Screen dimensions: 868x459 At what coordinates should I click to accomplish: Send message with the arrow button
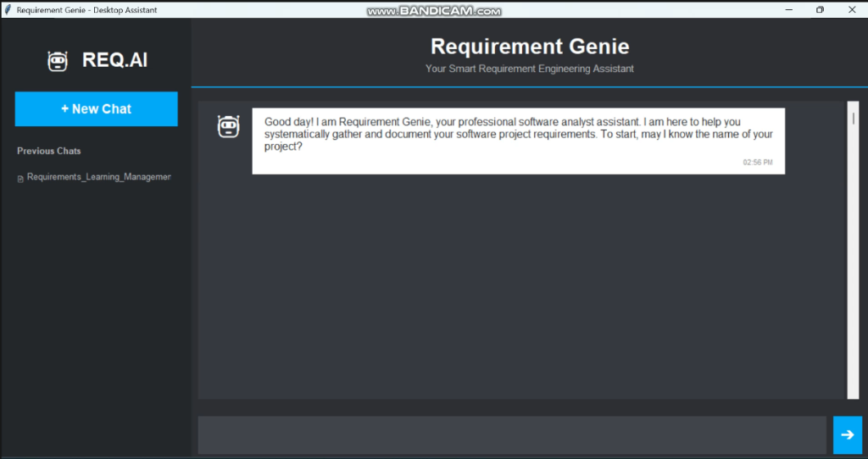pyautogui.click(x=847, y=435)
